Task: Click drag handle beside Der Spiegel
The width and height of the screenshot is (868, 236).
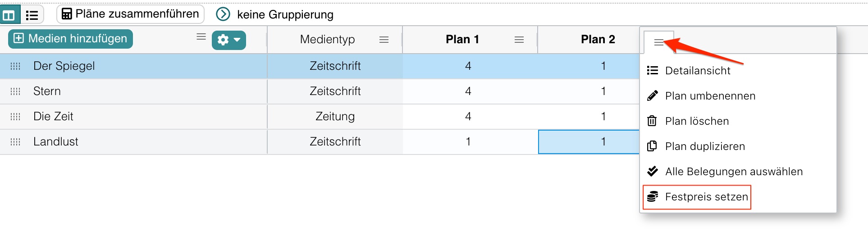Action: point(15,66)
